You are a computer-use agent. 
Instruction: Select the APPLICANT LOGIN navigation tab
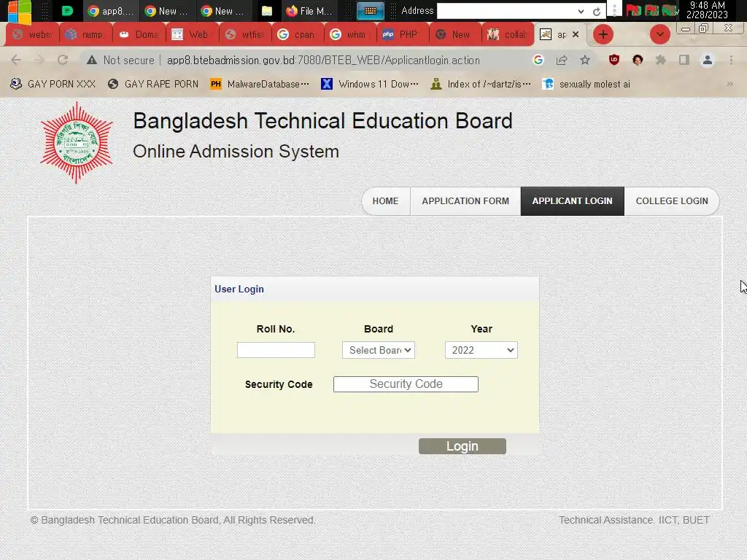572,201
